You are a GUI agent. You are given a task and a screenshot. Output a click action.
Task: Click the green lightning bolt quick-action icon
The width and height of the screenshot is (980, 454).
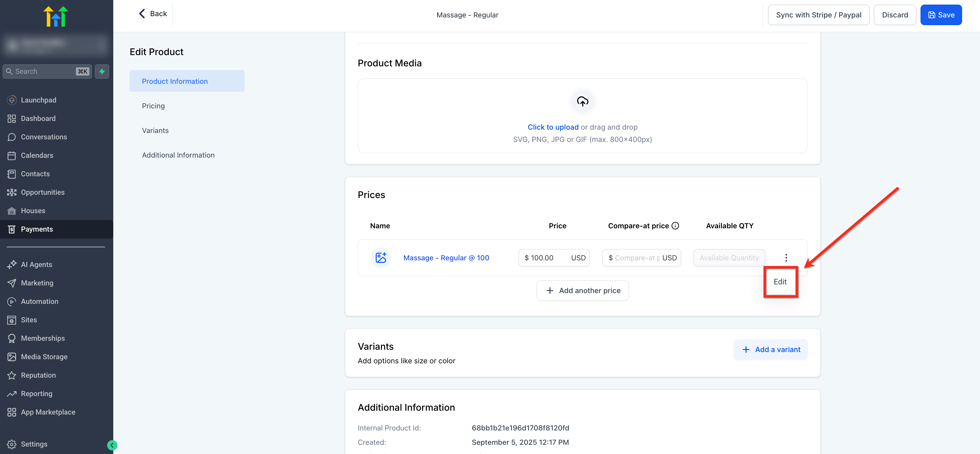pos(102,71)
